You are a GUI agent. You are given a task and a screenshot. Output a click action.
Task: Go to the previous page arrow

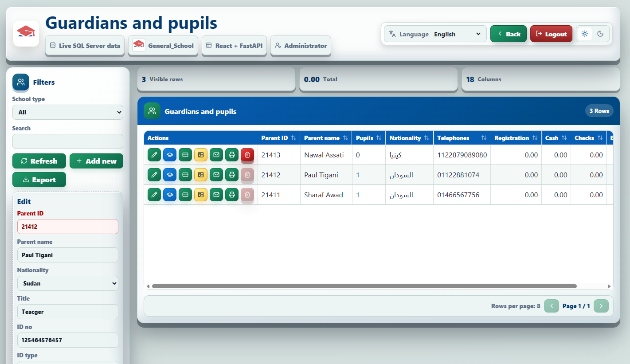[x=552, y=306]
